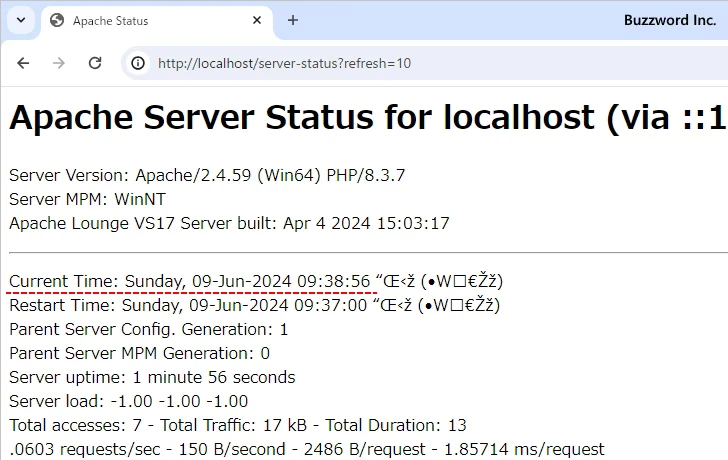Image resolution: width=728 pixels, height=460 pixels.
Task: Click the address bar URL
Action: [285, 63]
